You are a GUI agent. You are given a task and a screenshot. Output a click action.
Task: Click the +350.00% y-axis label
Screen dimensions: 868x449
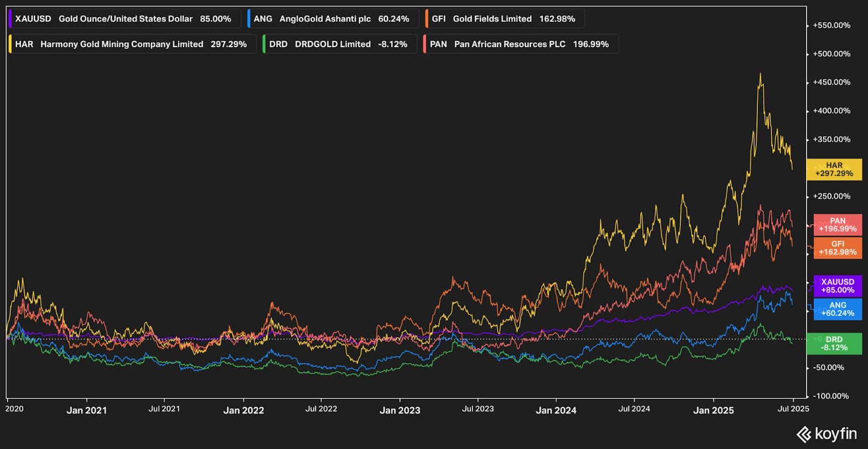pos(832,140)
